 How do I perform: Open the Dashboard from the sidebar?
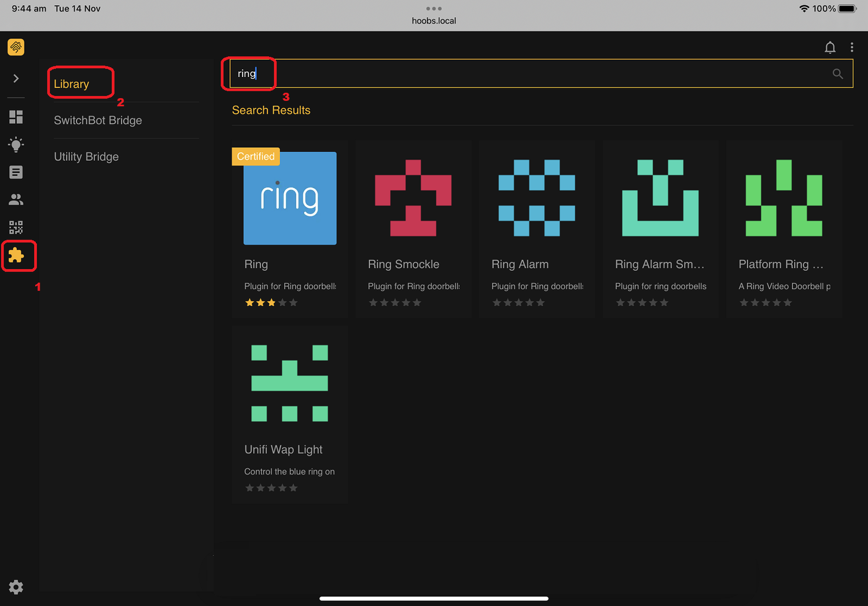coord(16,117)
